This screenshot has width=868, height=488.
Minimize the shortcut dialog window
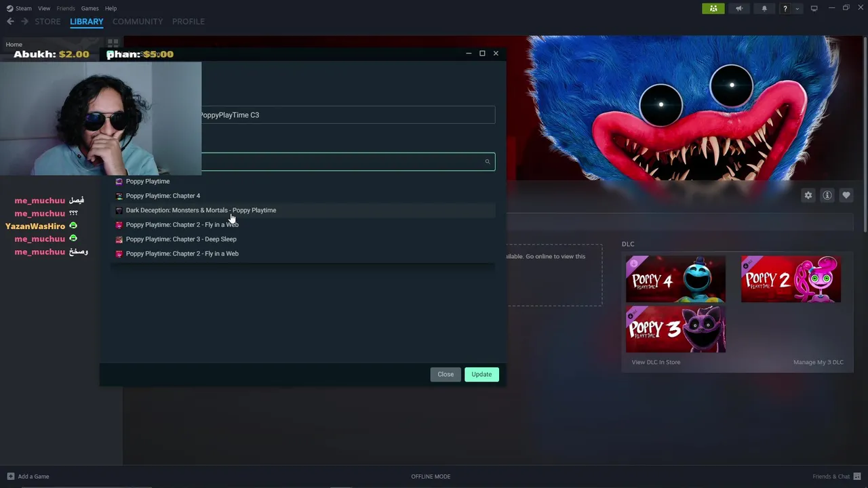click(469, 54)
